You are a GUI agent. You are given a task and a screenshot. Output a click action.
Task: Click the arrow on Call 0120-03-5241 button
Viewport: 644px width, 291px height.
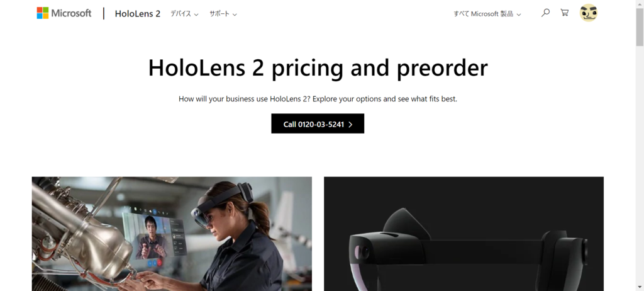(350, 124)
